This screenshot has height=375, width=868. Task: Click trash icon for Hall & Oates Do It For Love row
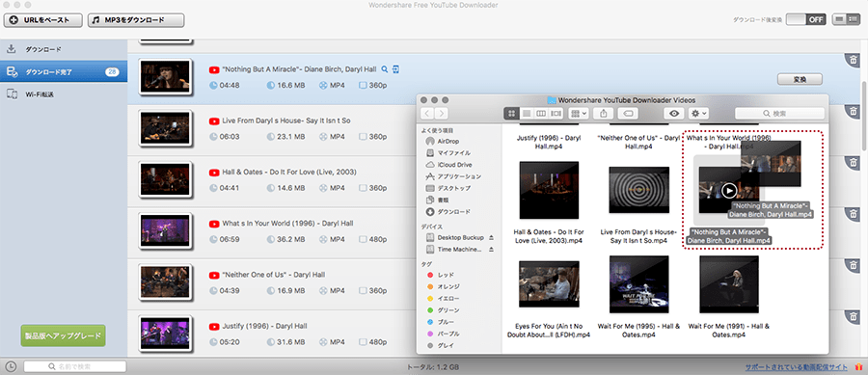[x=854, y=163]
